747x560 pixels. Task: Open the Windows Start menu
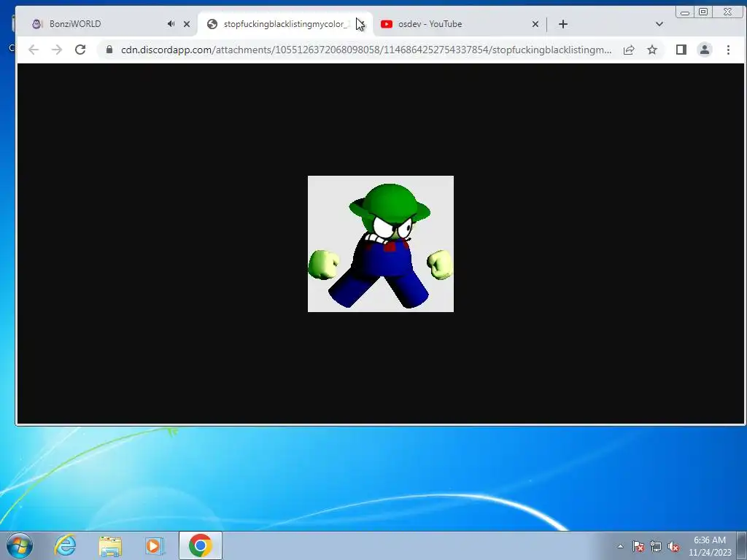pyautogui.click(x=20, y=545)
